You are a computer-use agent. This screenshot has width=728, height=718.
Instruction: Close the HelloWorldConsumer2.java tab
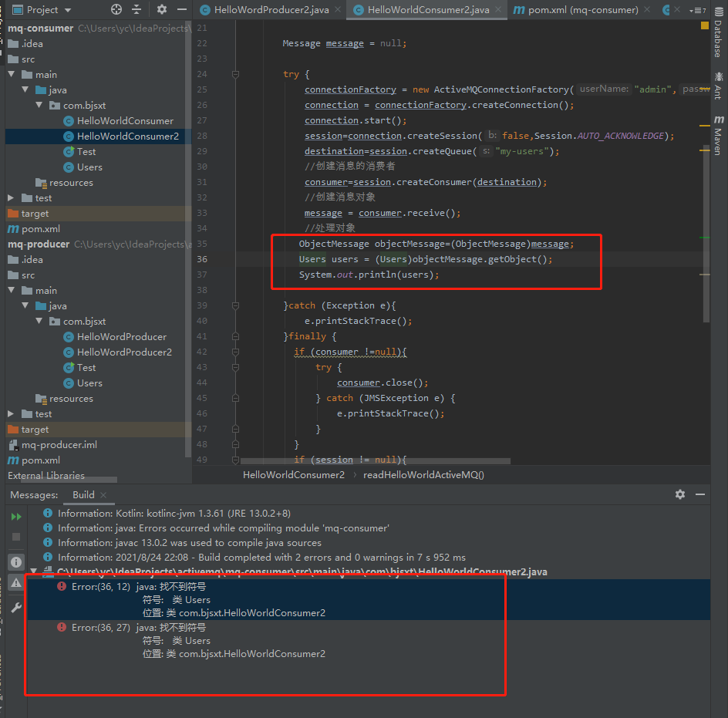(x=498, y=10)
